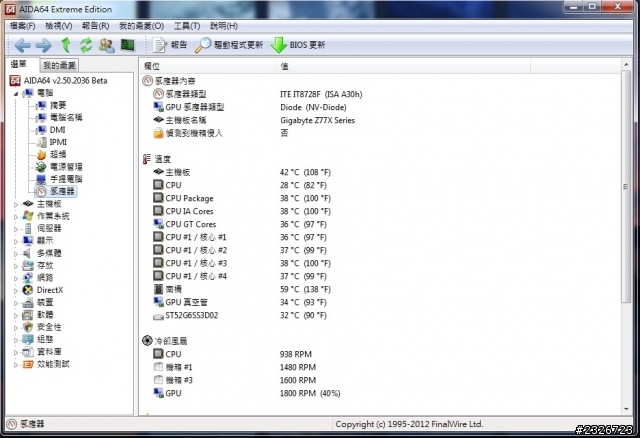This screenshot has height=438, width=640.
Task: Click the monitor graph toolbar icon
Action: pos(128,45)
